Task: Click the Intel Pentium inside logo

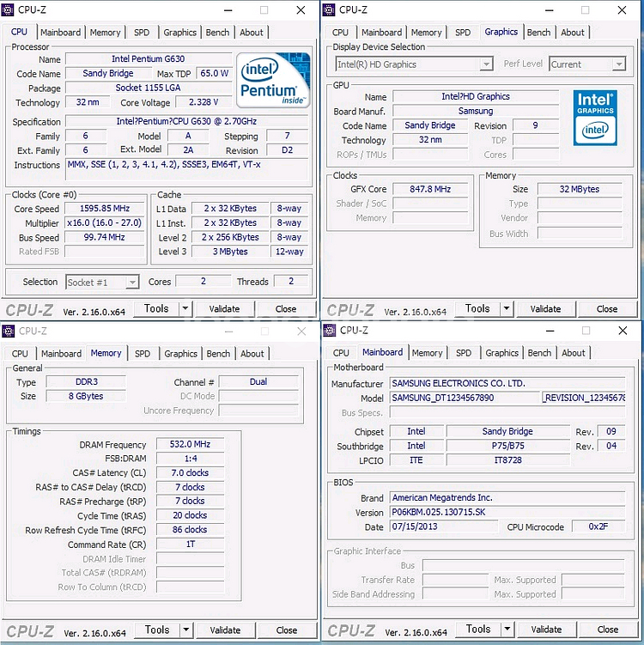Action: click(272, 81)
